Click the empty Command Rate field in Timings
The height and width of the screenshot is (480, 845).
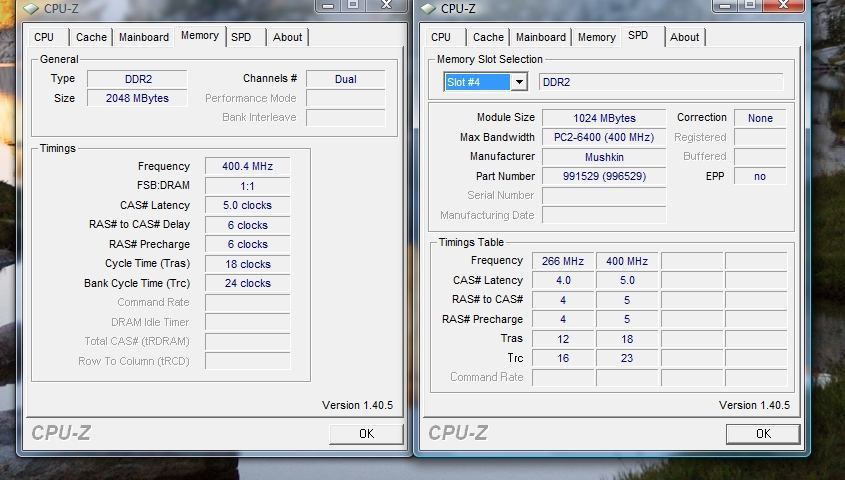(x=247, y=302)
